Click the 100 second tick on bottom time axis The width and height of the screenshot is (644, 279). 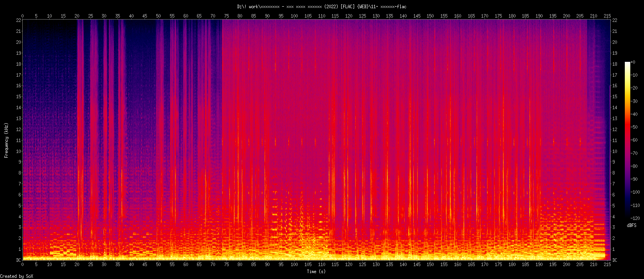pos(294,265)
